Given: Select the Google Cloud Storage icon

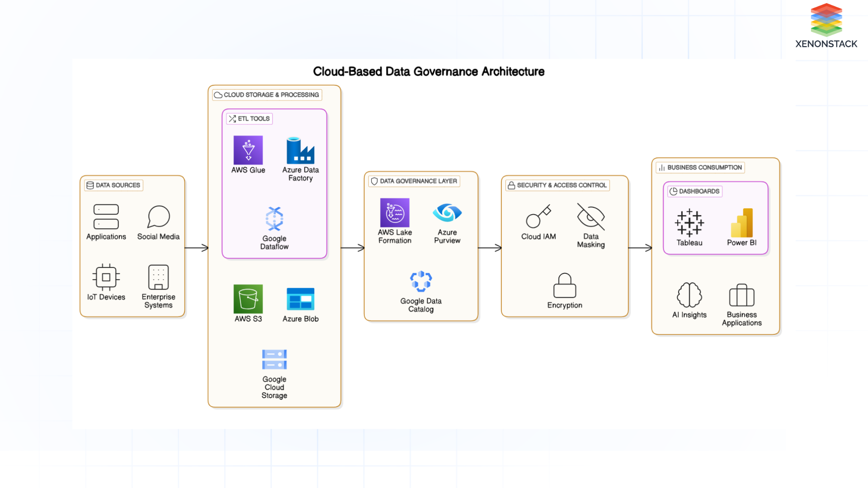Looking at the screenshot, I should [x=274, y=360].
